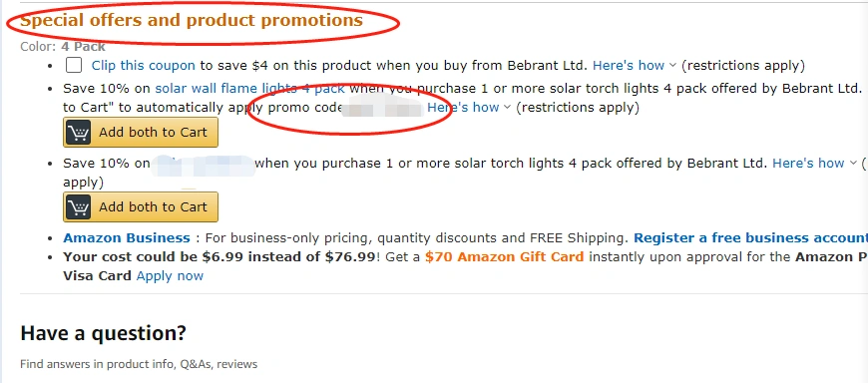Expand the chevron beside the coupon's Here's how
The image size is (868, 383).
672,65
